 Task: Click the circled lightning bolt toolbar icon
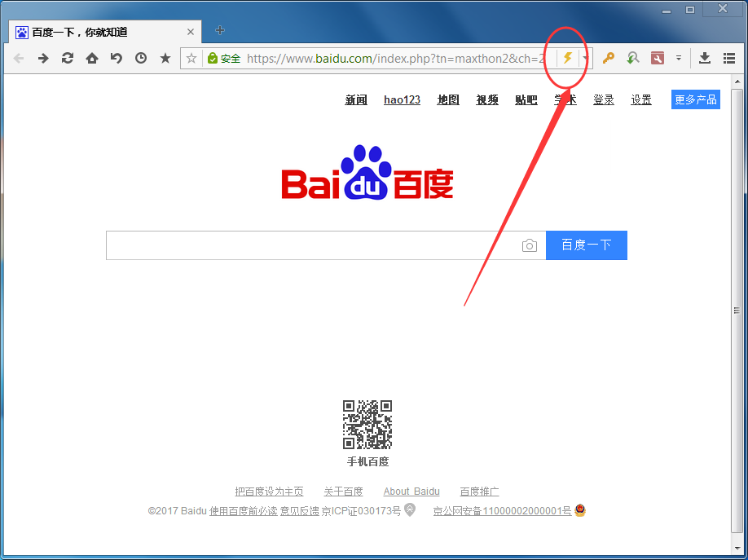point(568,58)
